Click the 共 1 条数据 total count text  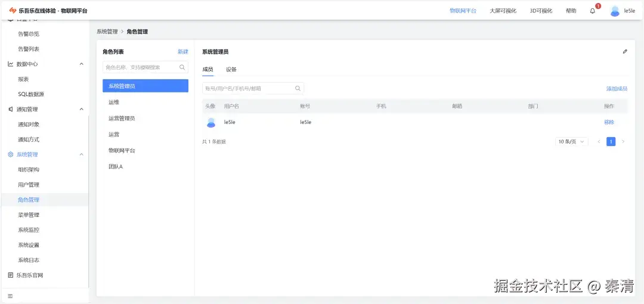click(x=214, y=142)
